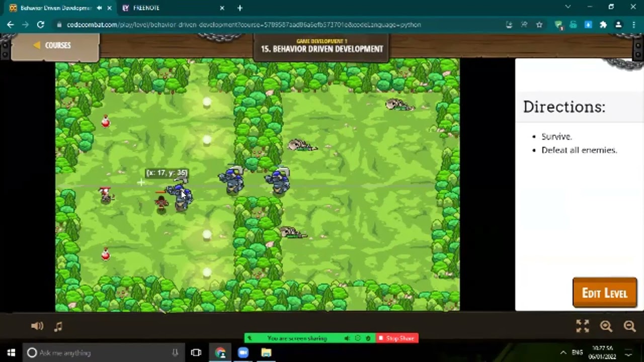Viewport: 644px width, 362px height.
Task: Expand the tab search chevron
Action: pos(568,7)
